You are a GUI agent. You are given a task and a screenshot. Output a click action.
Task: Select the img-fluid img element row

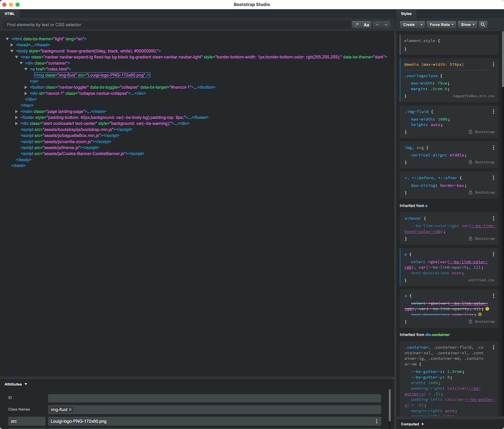[x=92, y=75]
